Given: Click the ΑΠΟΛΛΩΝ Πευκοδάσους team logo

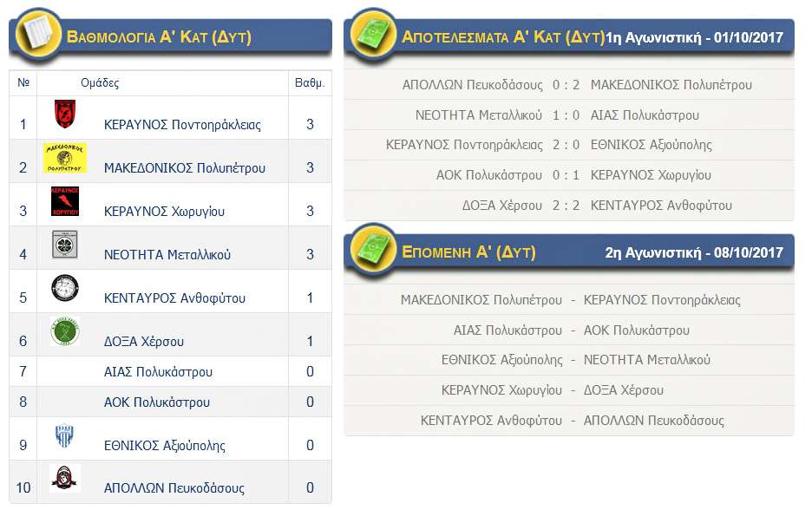Looking at the screenshot, I should coord(65,478).
